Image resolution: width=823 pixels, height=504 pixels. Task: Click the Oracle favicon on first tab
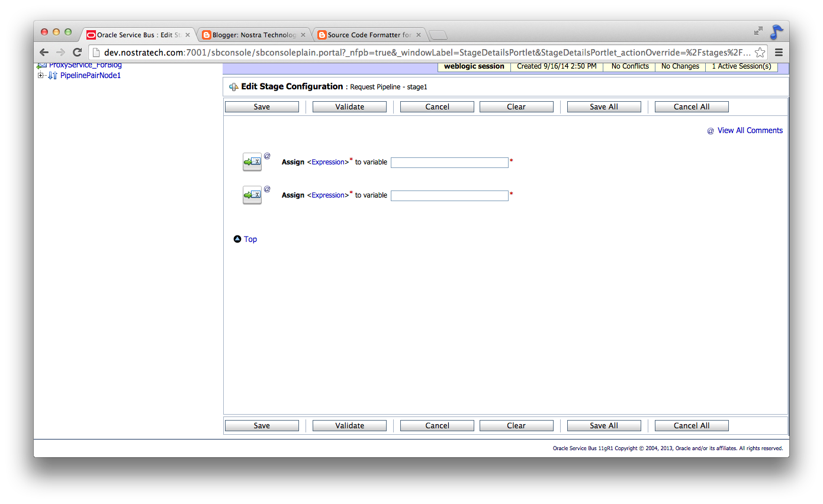[91, 35]
